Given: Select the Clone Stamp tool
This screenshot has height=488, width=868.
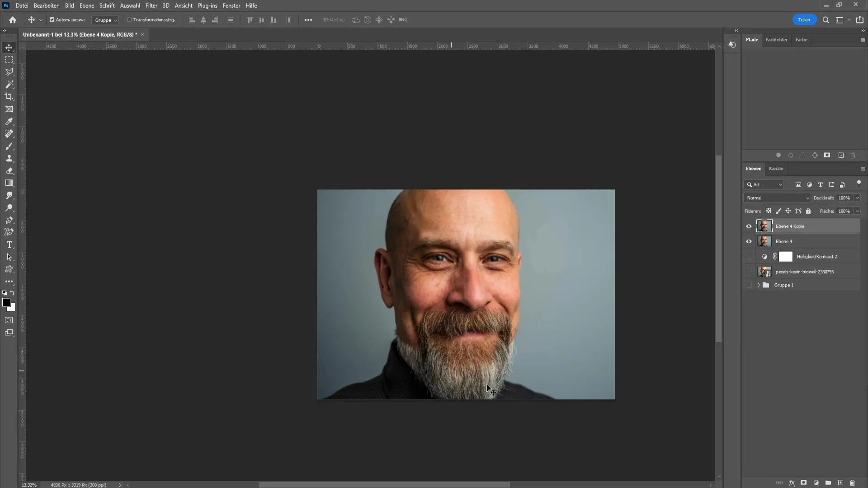Looking at the screenshot, I should click(x=9, y=159).
